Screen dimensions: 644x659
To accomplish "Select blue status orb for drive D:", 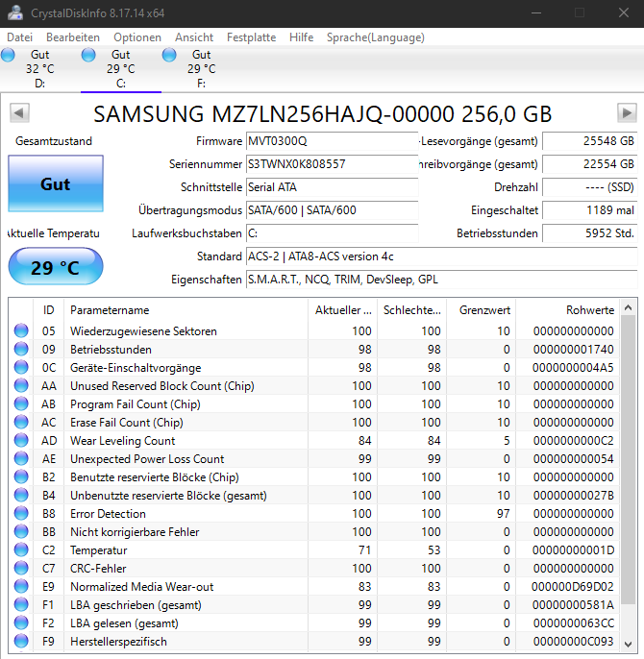I will coord(8,55).
